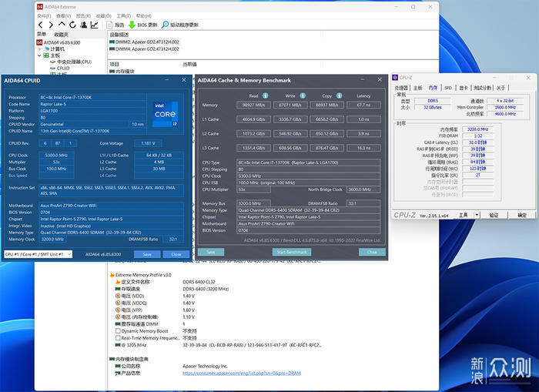Switch to CPU-Z 内存 tab

433,88
